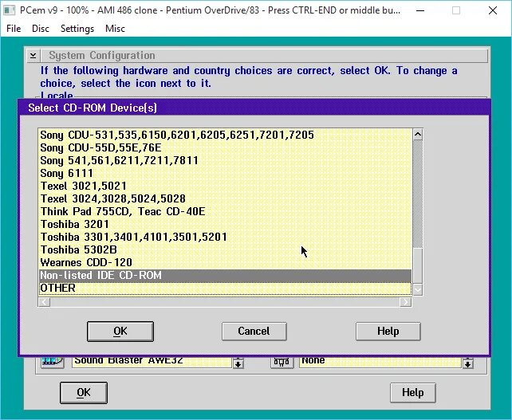Image resolution: width=512 pixels, height=420 pixels.
Task: Select Non-listed IDE CD-ROM entry
Action: tap(225, 276)
